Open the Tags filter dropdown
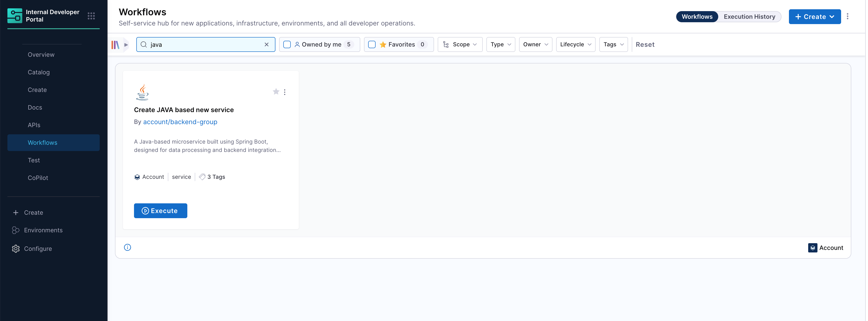The image size is (868, 321). coord(613,44)
